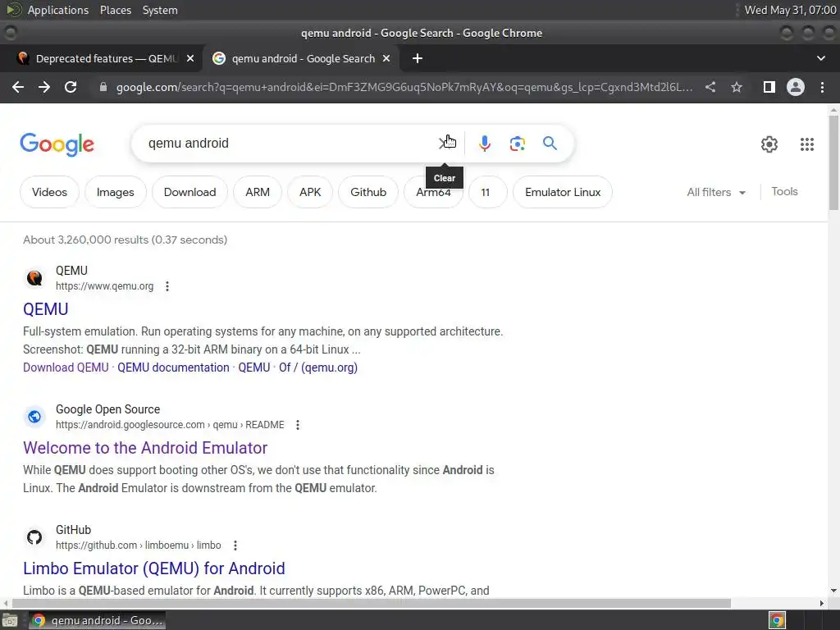Clear the search box text
The image size is (840, 630).
(x=445, y=143)
